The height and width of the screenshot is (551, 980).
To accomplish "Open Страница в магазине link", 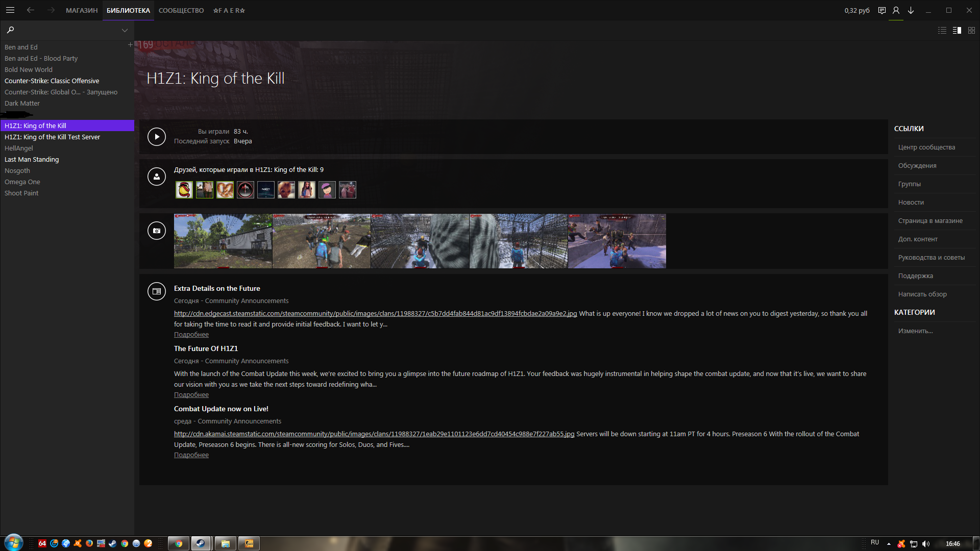I will tap(930, 221).
